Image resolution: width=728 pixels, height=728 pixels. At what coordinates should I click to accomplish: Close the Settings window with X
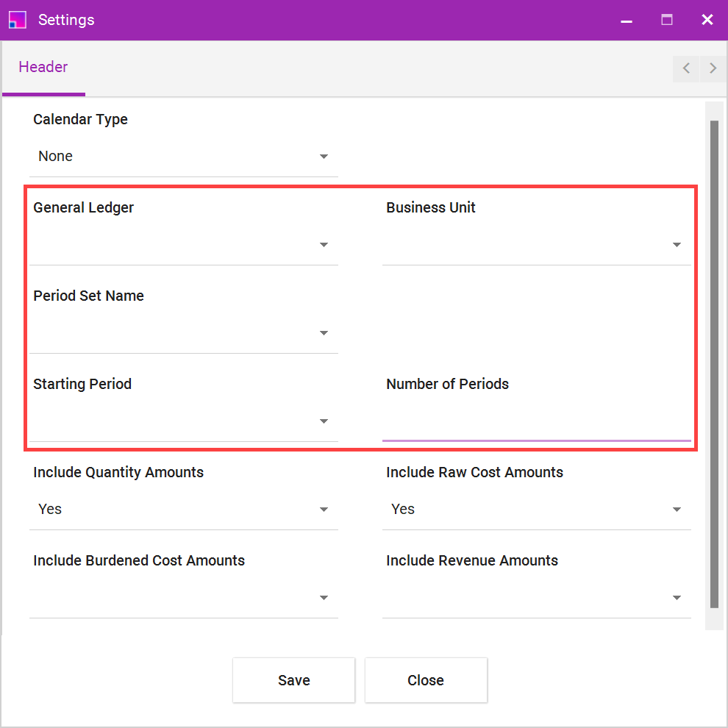pyautogui.click(x=707, y=20)
